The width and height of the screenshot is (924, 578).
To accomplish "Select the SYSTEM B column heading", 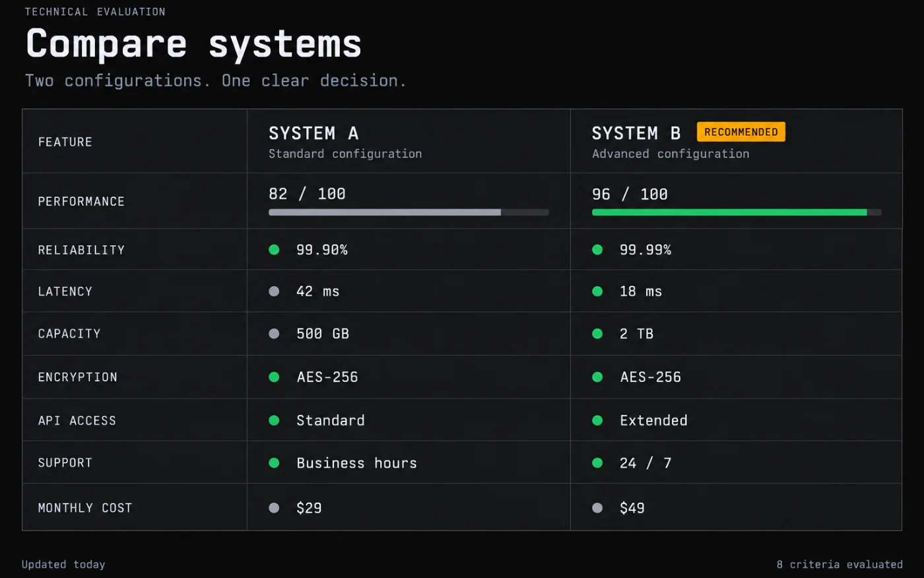I will coord(636,133).
